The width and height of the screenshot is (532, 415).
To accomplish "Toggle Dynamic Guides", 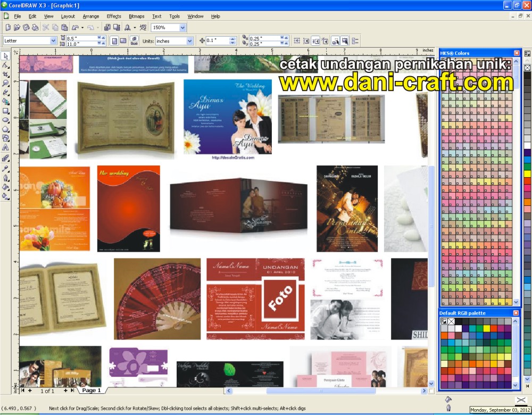I will pos(325,41).
